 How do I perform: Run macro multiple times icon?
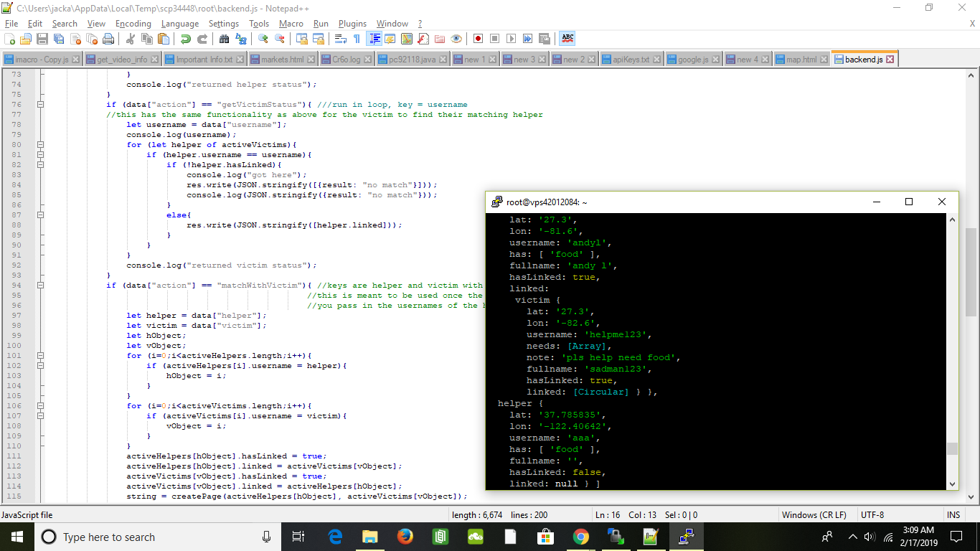(527, 39)
